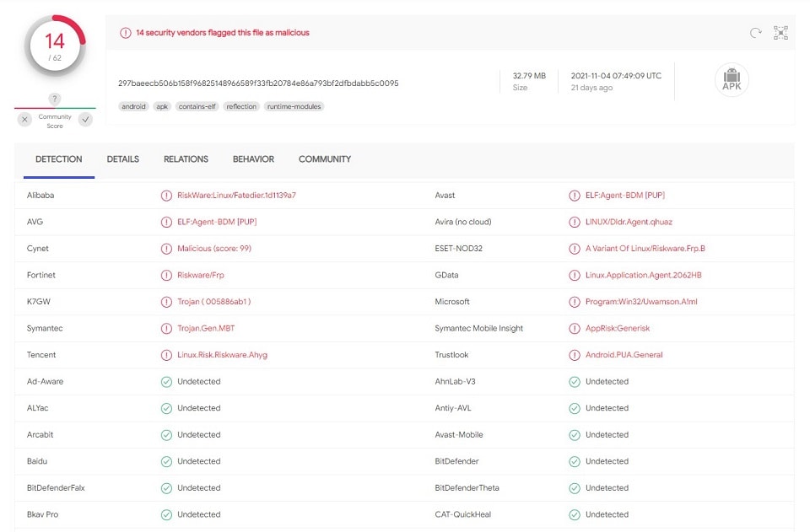Open the COMMUNITY tab
Image resolution: width=810 pixels, height=532 pixels.
click(x=324, y=159)
